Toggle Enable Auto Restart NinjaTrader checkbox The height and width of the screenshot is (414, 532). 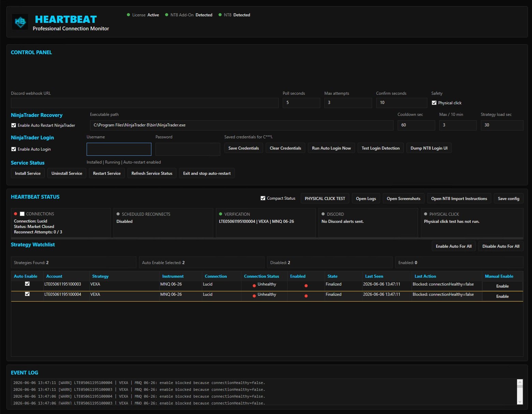pyautogui.click(x=14, y=125)
